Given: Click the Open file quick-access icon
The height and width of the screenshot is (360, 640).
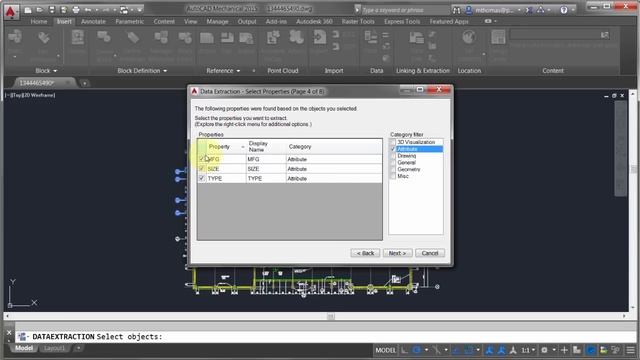Looking at the screenshot, I should pyautogui.click(x=40, y=10).
